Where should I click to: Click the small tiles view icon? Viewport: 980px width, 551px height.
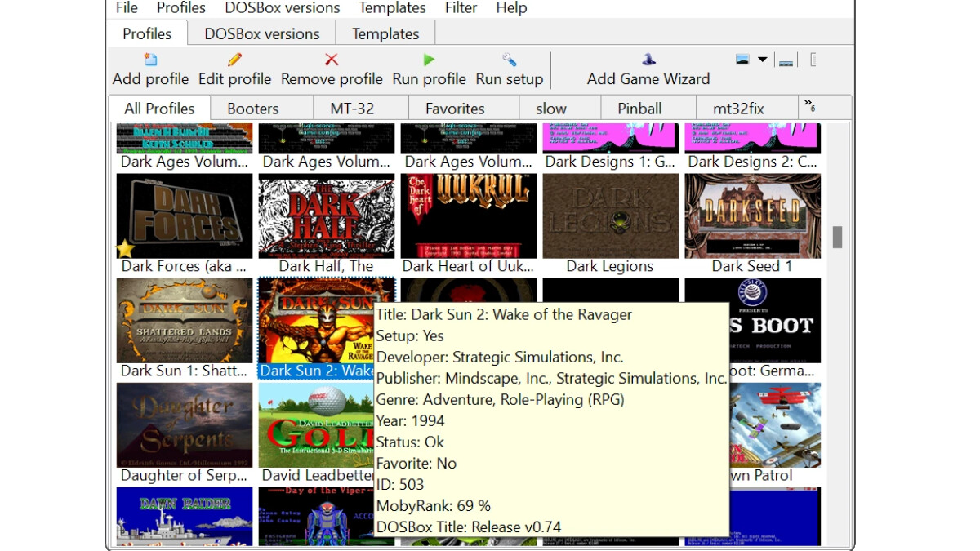(786, 61)
